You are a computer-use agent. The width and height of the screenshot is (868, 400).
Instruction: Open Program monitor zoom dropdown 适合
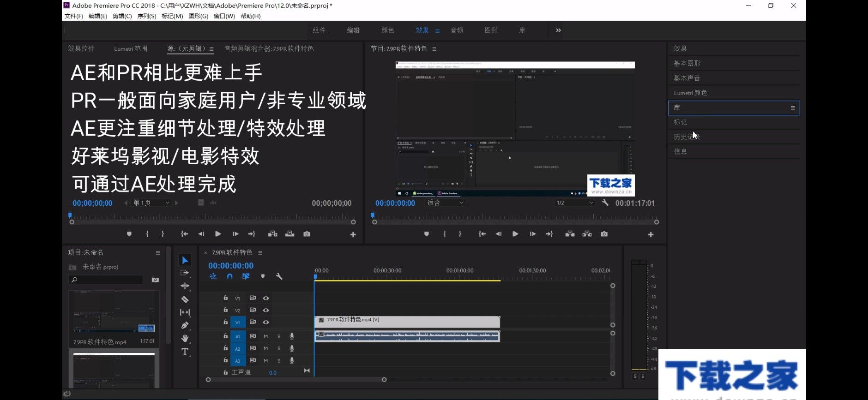(445, 203)
